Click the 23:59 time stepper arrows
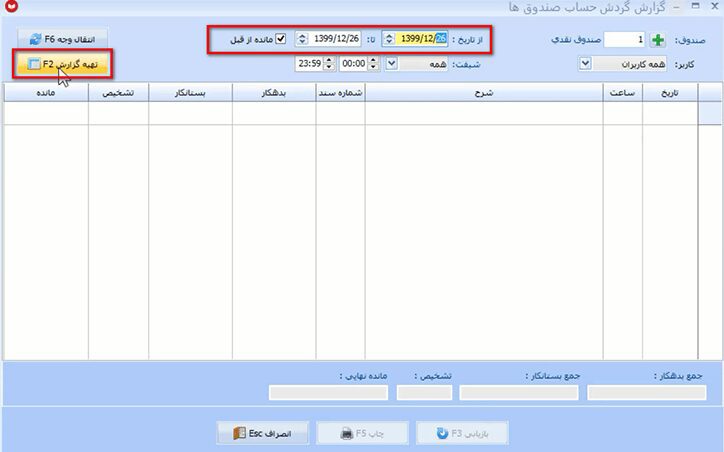This screenshot has height=452, width=724. (x=329, y=63)
